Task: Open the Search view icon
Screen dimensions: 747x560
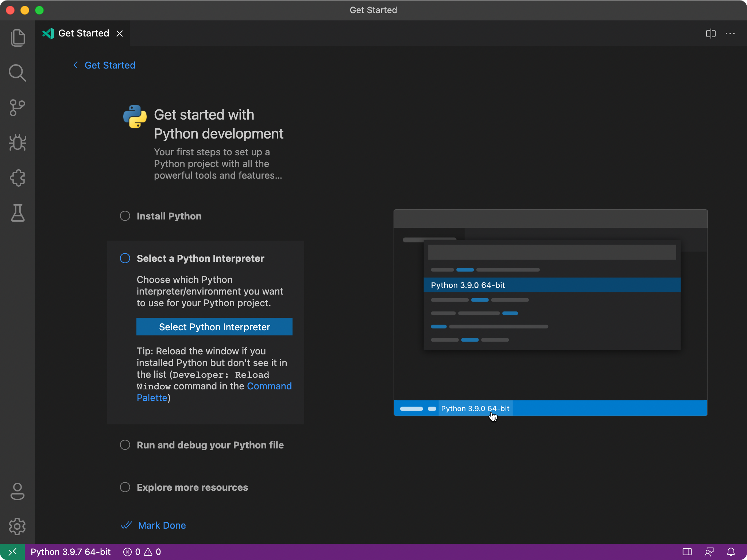Action: pos(18,73)
